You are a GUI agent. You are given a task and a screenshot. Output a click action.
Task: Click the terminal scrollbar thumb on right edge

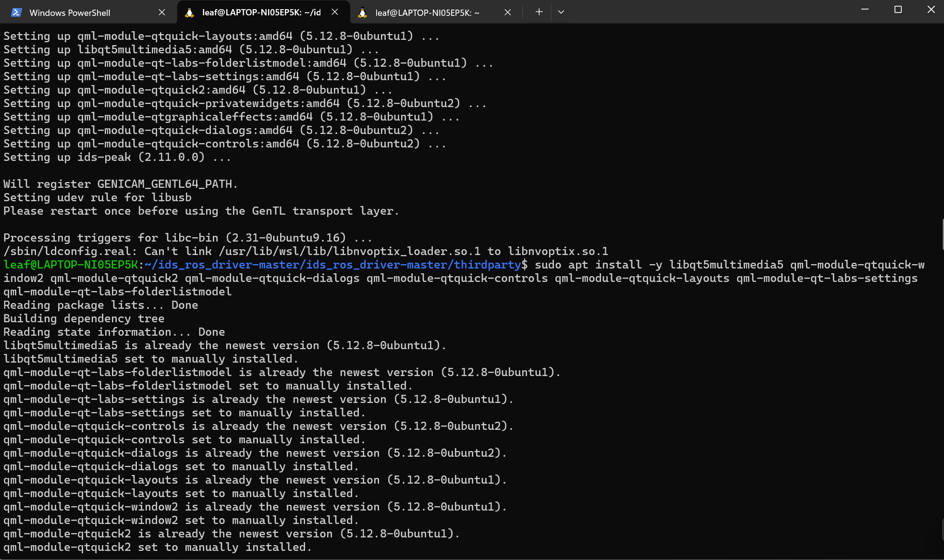(x=942, y=234)
